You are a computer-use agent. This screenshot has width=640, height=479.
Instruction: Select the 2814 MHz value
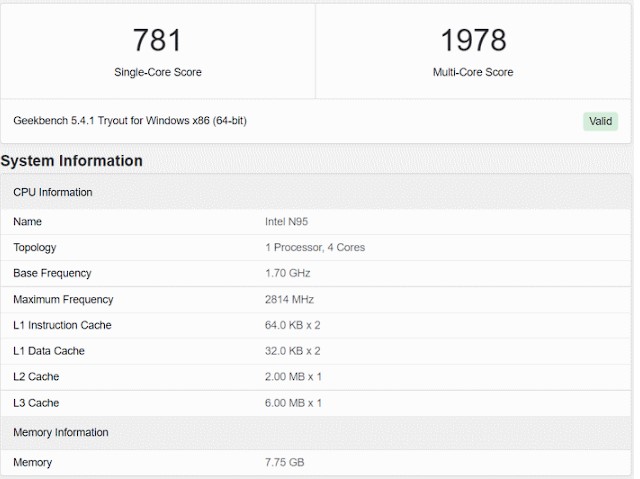[x=290, y=299]
